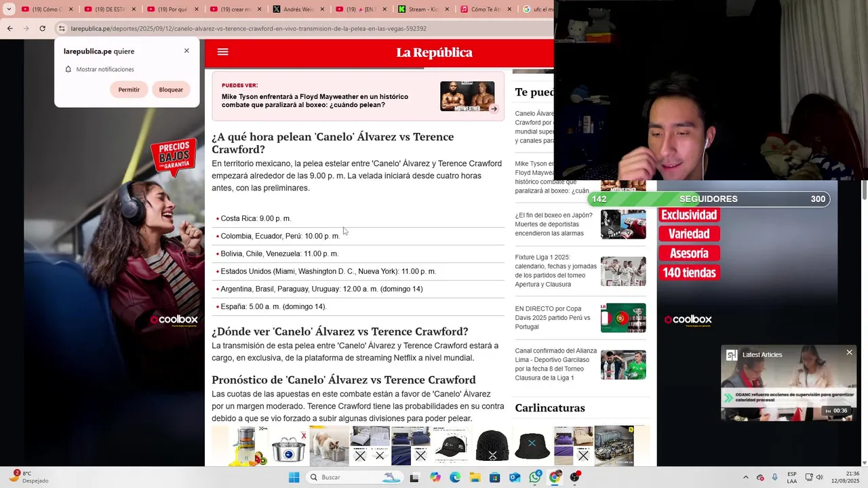The width and height of the screenshot is (868, 488).
Task: Open Google Chrome from taskbar
Action: click(x=555, y=477)
